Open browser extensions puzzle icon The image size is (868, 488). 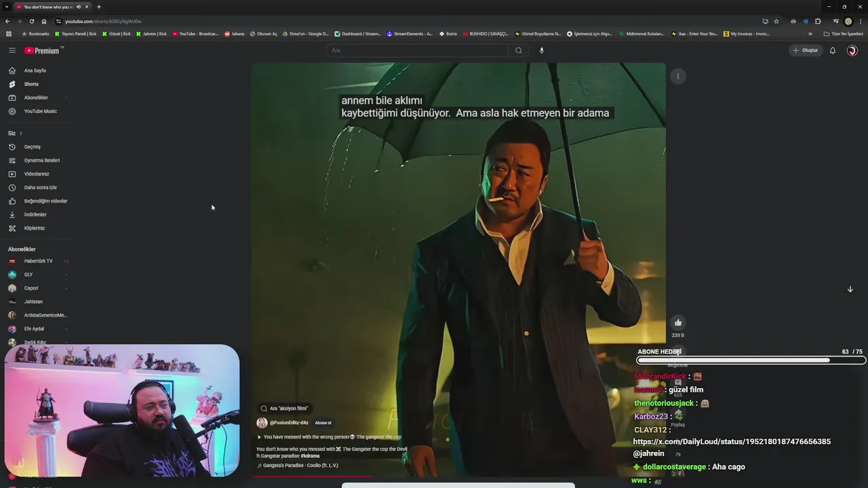coord(818,21)
